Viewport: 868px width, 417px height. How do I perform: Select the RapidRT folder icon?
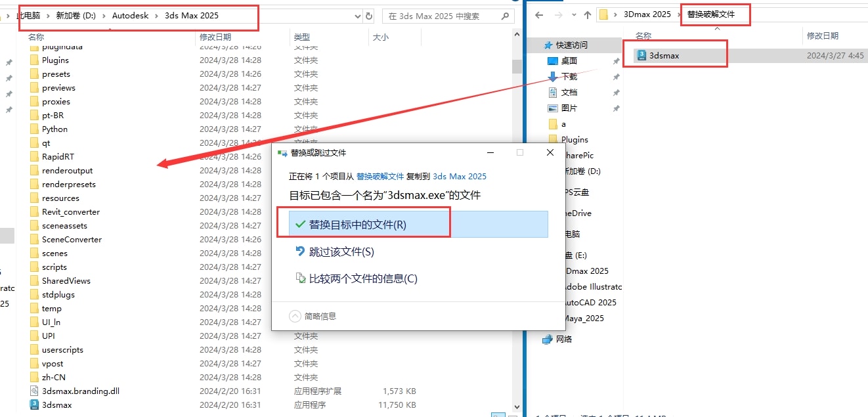(x=35, y=156)
